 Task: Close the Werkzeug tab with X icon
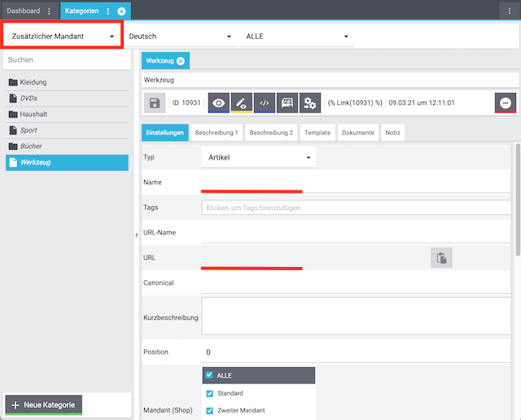pos(181,61)
